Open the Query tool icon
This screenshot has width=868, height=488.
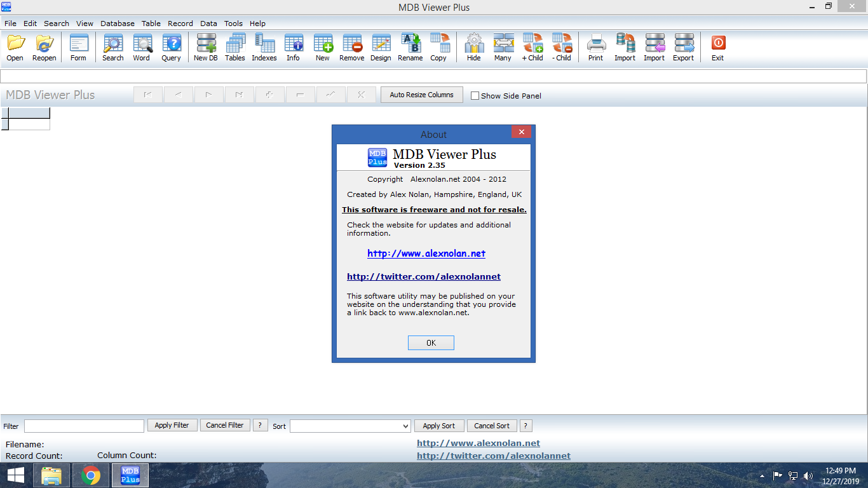click(172, 43)
